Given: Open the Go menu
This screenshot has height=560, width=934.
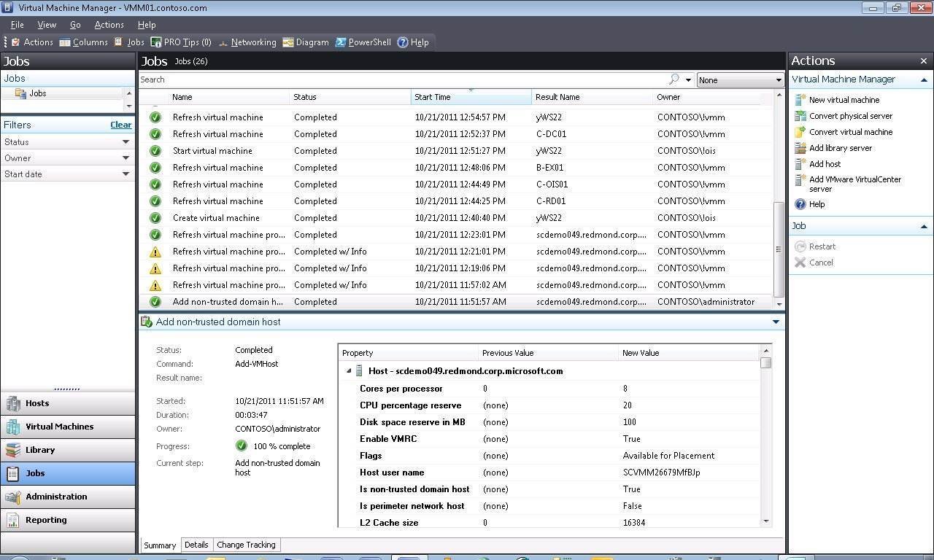Looking at the screenshot, I should pyautogui.click(x=75, y=25).
